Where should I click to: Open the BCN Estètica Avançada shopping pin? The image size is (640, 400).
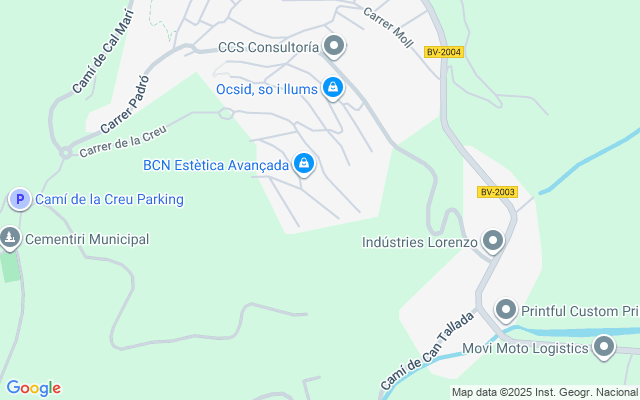point(304,164)
